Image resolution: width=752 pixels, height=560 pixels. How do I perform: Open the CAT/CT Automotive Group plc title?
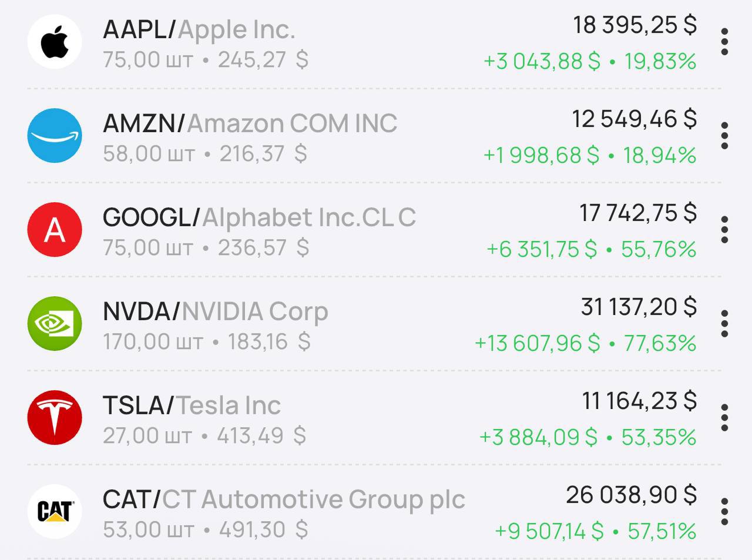[x=284, y=499]
